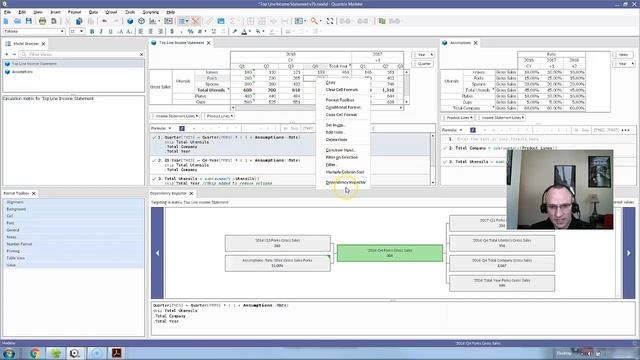640x360 pixels.
Task: Choose Filter on Selection from context menu
Action: (x=342, y=157)
